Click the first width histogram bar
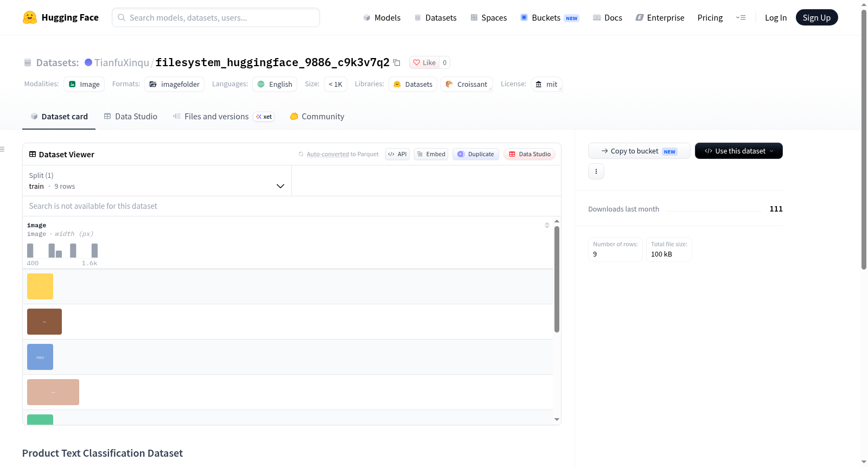868x467 pixels. coord(30,251)
